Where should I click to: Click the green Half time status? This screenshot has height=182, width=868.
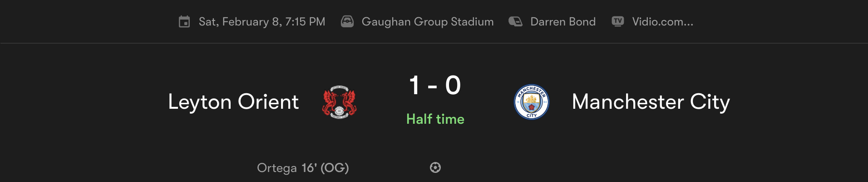[435, 119]
